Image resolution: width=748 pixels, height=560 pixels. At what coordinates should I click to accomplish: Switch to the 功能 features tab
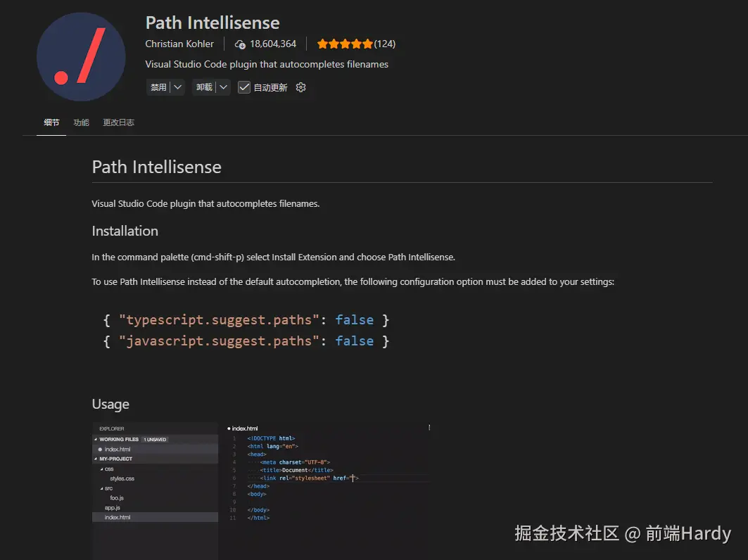coord(81,122)
